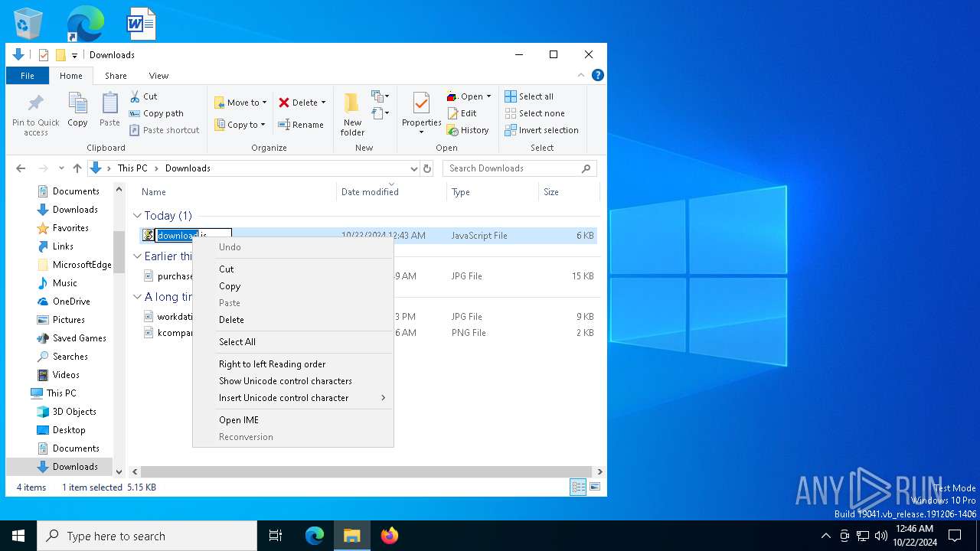
Task: Expand the Open dropdown arrow
Action: click(x=488, y=96)
